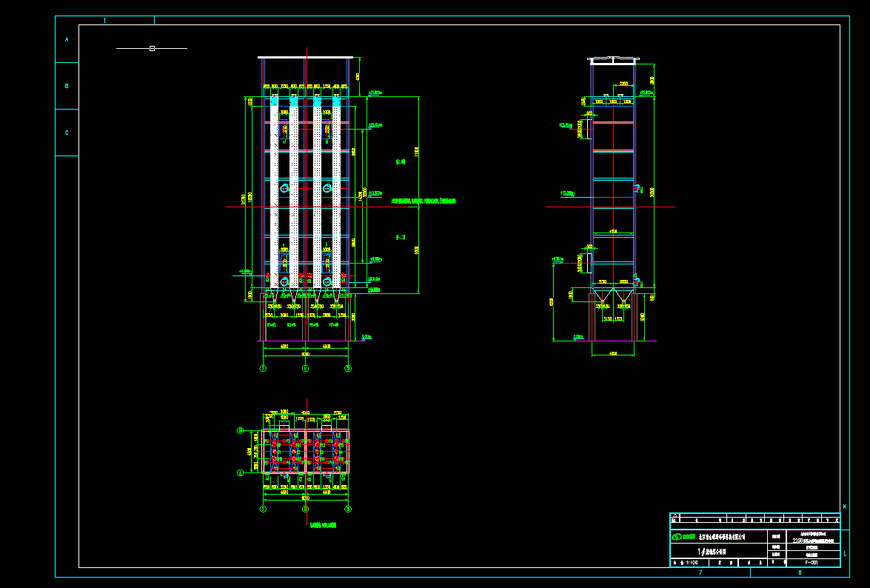Click the 4500 dimension under the side elevation
The width and height of the screenshot is (870, 588).
point(612,353)
